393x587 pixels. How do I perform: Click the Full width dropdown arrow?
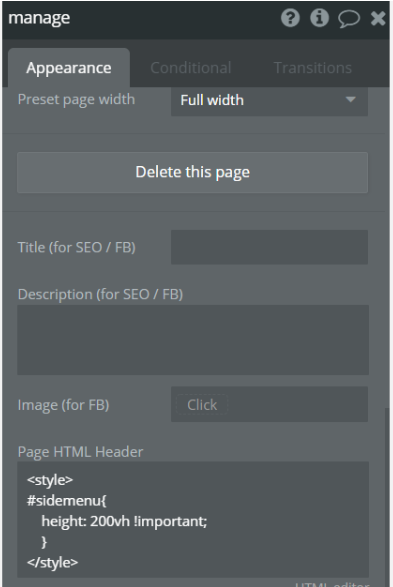click(x=350, y=100)
